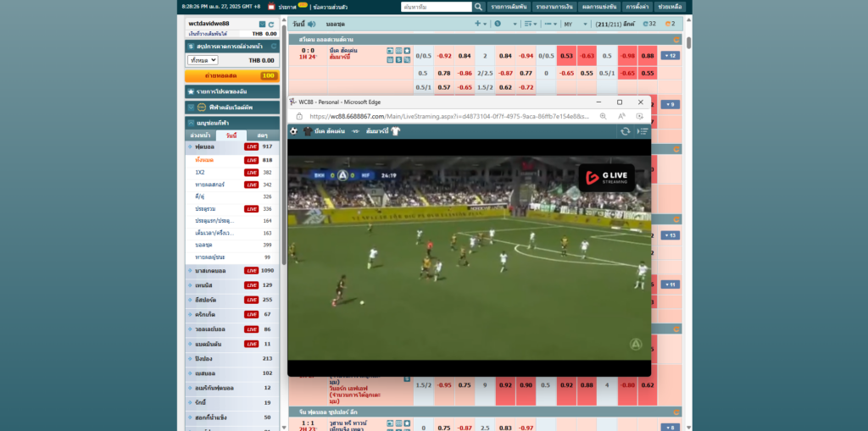Select the 1X2 football market row

232,172
